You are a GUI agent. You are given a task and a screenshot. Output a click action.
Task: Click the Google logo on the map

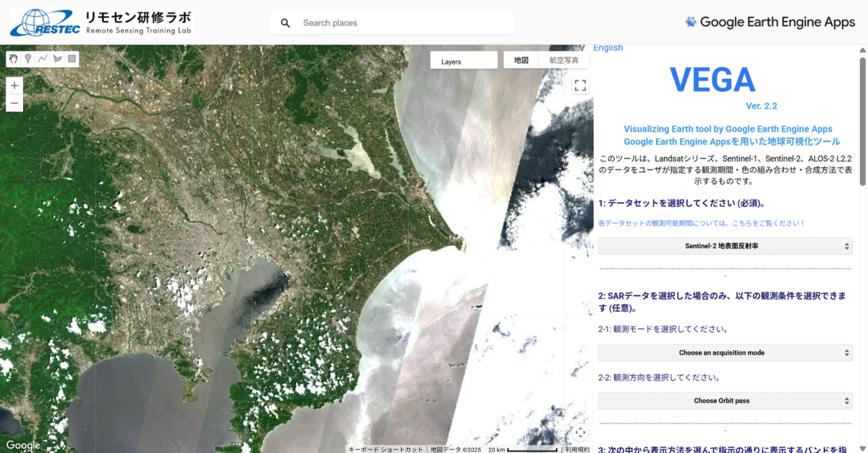tap(23, 445)
